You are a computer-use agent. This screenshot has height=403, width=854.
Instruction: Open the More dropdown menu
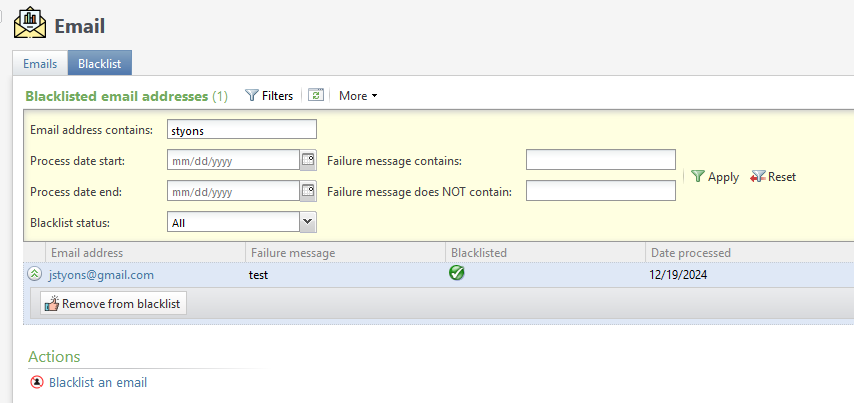point(358,96)
